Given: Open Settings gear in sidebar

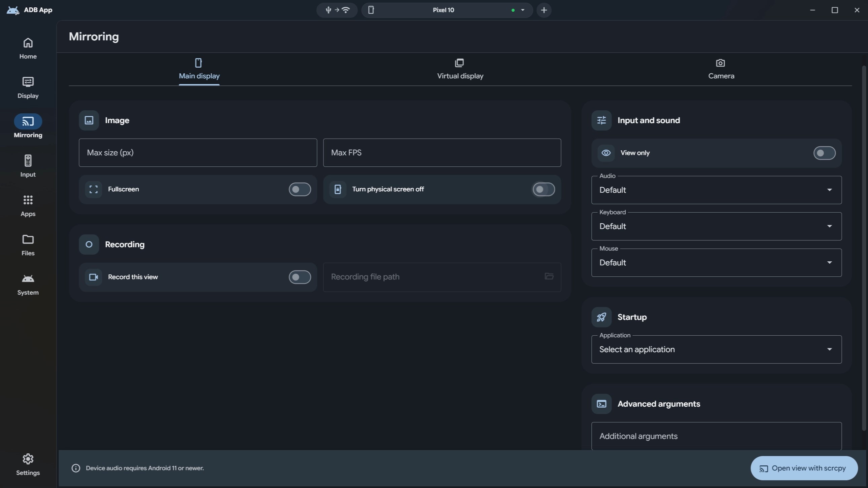Looking at the screenshot, I should click(x=28, y=465).
